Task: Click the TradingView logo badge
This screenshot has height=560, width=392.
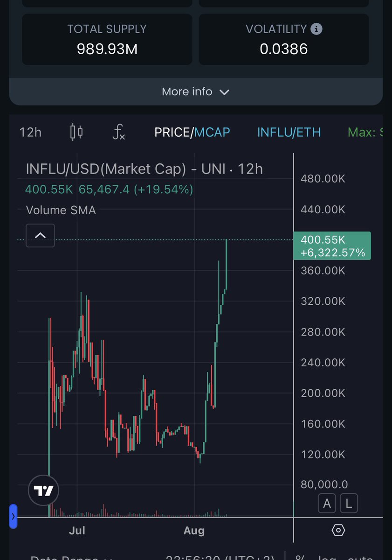Action: pyautogui.click(x=43, y=490)
